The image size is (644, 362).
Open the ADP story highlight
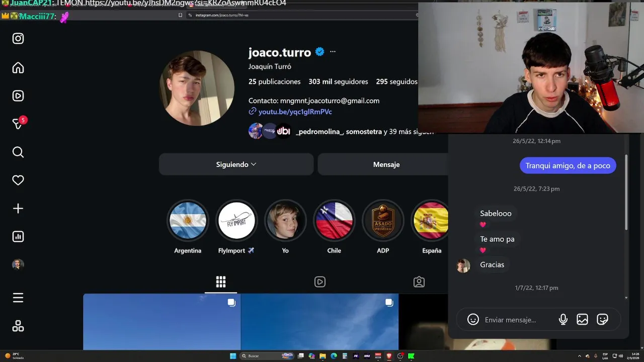pos(383,220)
